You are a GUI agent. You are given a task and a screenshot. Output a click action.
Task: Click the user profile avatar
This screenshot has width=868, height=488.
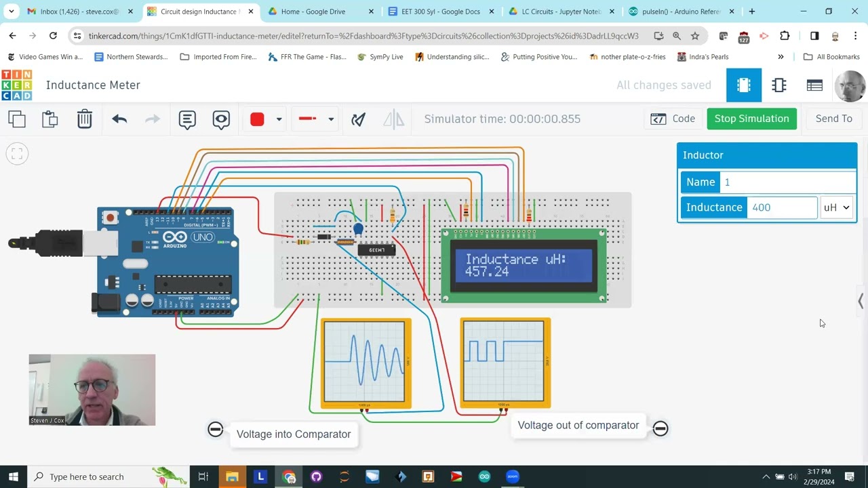point(850,85)
